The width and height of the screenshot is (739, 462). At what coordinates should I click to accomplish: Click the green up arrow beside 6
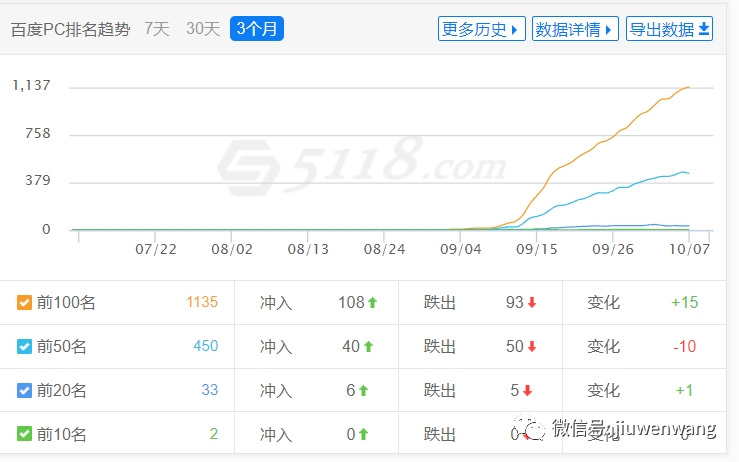tap(363, 391)
